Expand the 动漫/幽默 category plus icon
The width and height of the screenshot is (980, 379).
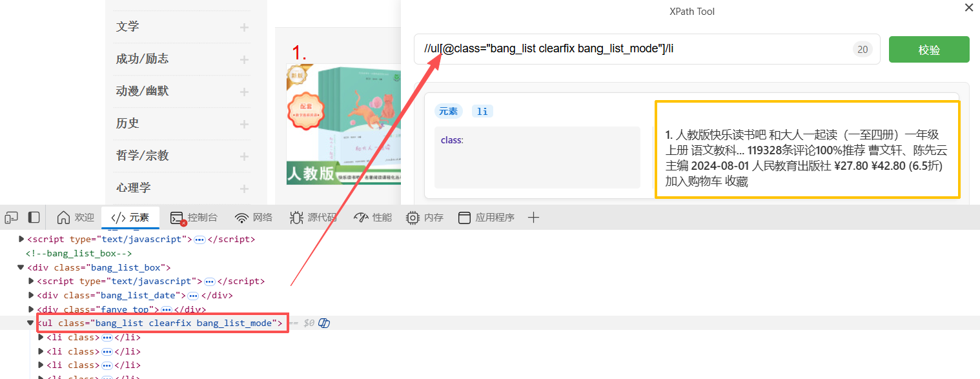(244, 92)
